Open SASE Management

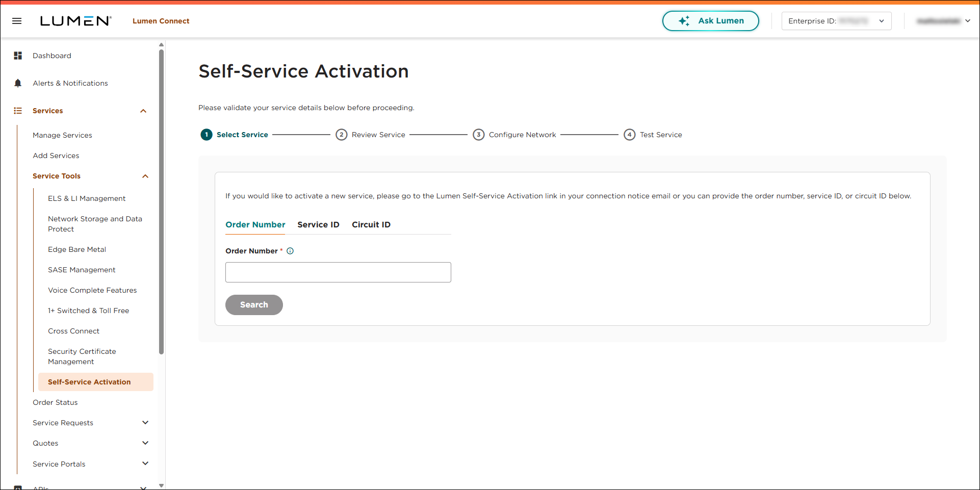pos(82,270)
